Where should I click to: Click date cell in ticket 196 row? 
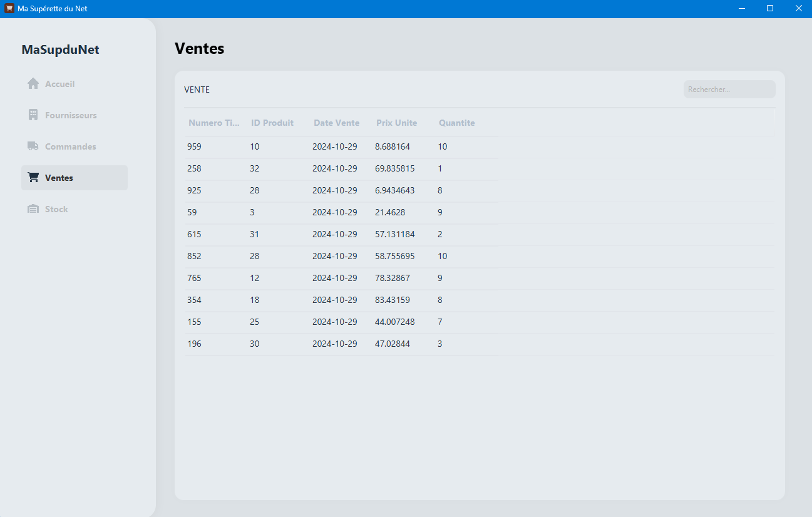coord(341,344)
